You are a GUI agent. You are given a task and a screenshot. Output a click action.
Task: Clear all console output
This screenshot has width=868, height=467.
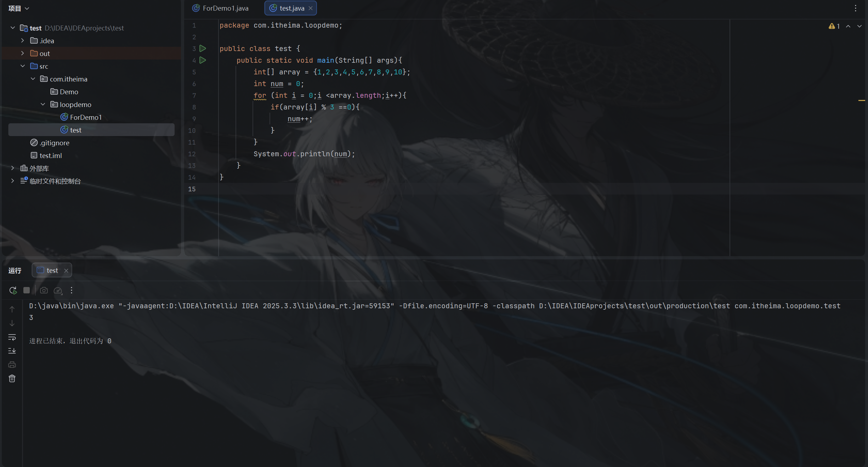point(12,379)
